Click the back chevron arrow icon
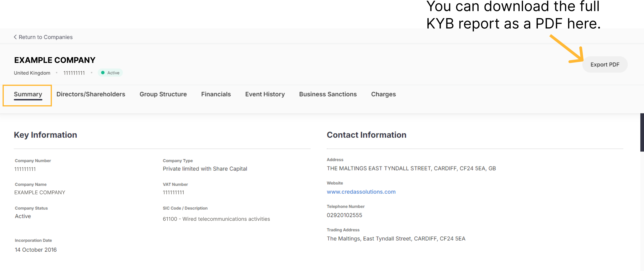Screen dimensions: 644x271 [x=15, y=37]
